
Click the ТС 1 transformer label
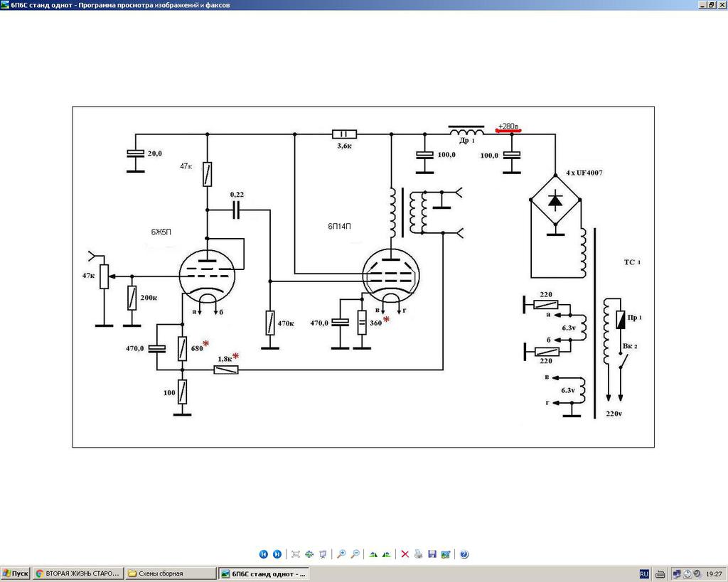(x=632, y=262)
